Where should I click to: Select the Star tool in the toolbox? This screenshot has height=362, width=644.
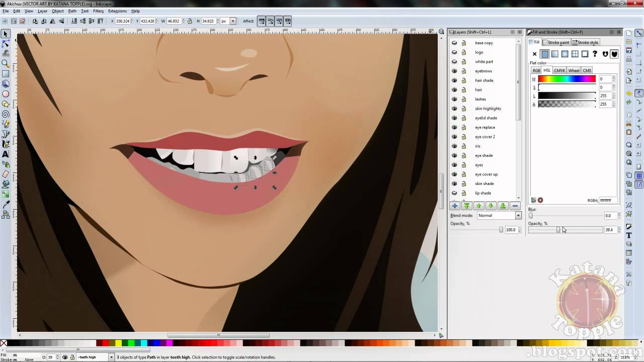(6, 104)
